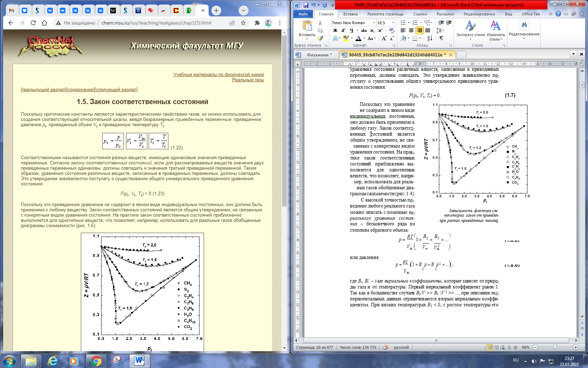This screenshot has width=588, height=368.
Task: Align paragraph text to the left
Action: pyautogui.click(x=403, y=30)
